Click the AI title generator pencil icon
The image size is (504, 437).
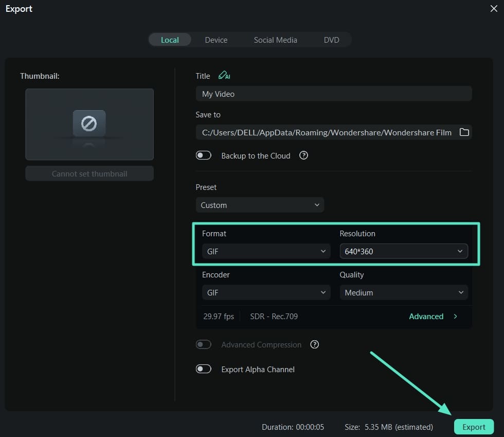(x=224, y=75)
